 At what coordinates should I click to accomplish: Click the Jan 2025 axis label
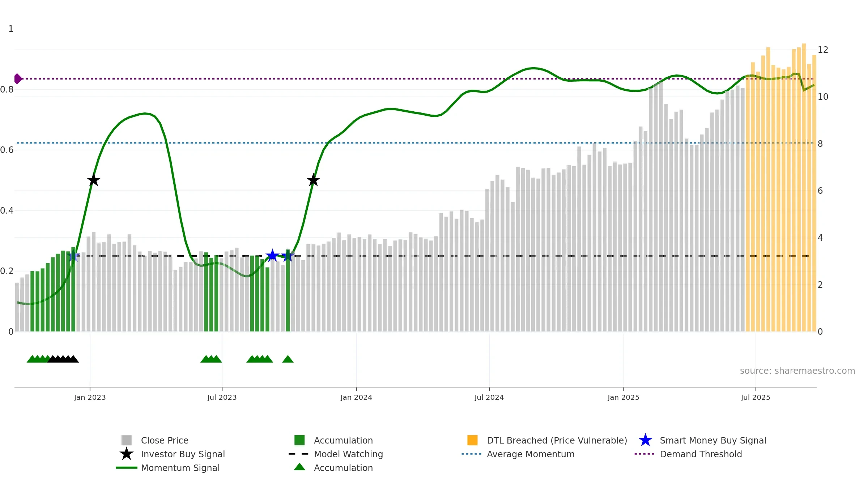(624, 397)
